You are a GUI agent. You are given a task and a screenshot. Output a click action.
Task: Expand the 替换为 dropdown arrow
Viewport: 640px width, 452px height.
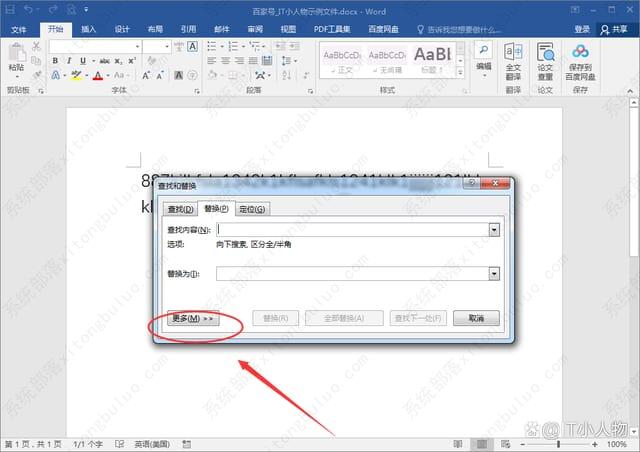[x=494, y=273]
